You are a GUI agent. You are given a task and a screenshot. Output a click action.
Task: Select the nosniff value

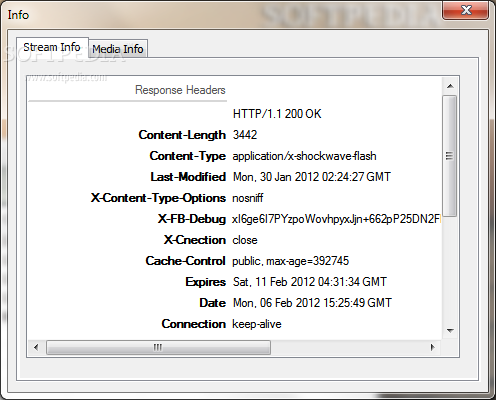point(248,198)
